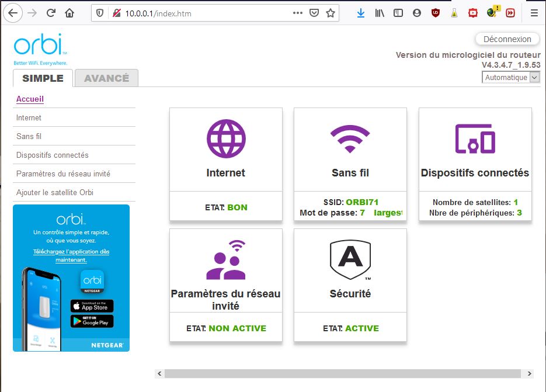Click the Déconnexion button
546x392 pixels.
point(507,39)
